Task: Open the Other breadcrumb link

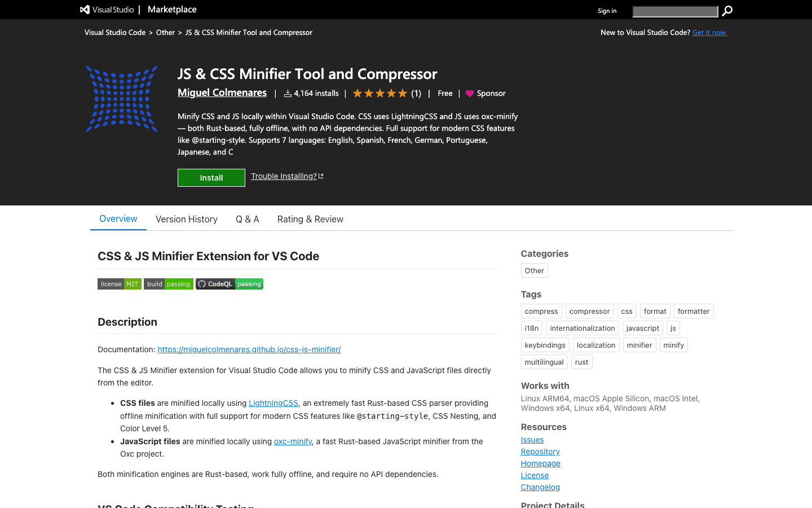Action: (165, 33)
